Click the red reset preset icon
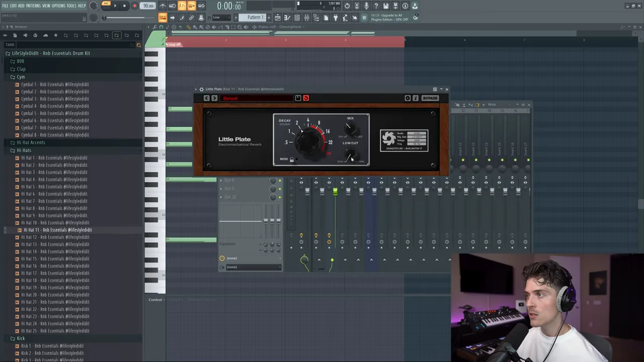Screen dimensions: 644x362 point(306,98)
